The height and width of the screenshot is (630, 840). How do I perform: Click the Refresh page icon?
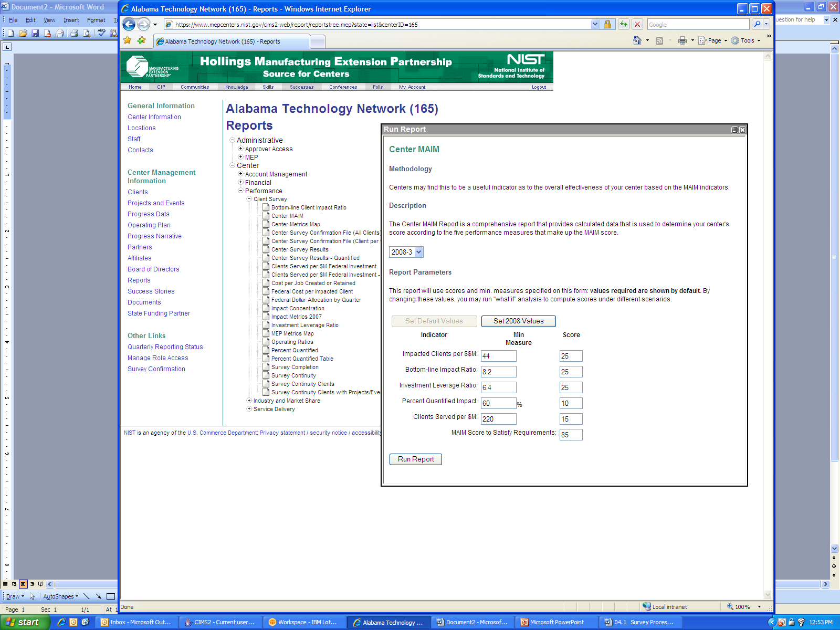[x=623, y=24]
